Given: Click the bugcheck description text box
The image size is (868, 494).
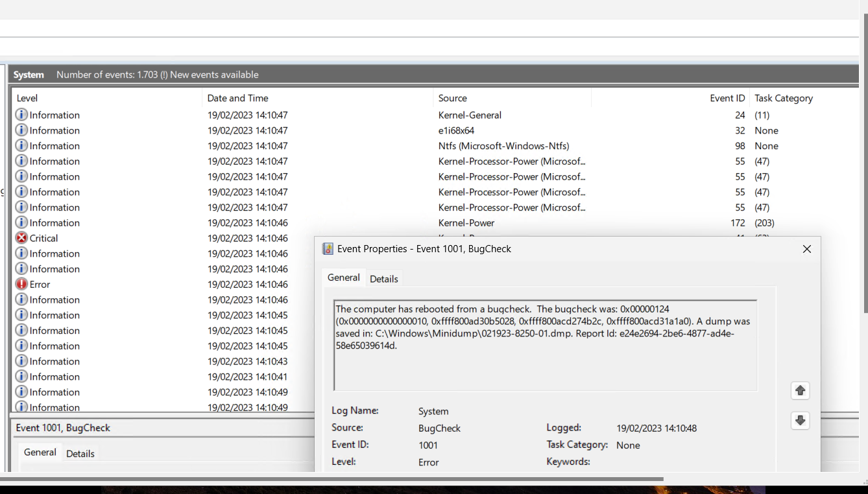Looking at the screenshot, I should tap(546, 346).
